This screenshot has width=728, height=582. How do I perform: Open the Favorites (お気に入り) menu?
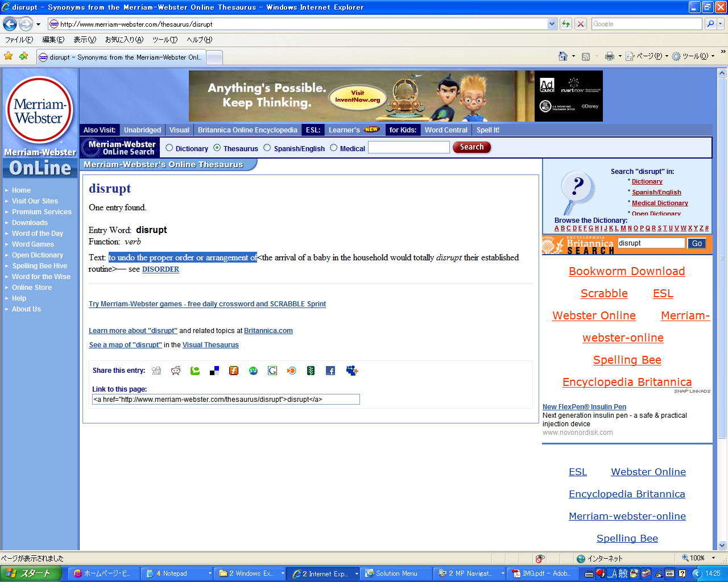click(x=124, y=40)
